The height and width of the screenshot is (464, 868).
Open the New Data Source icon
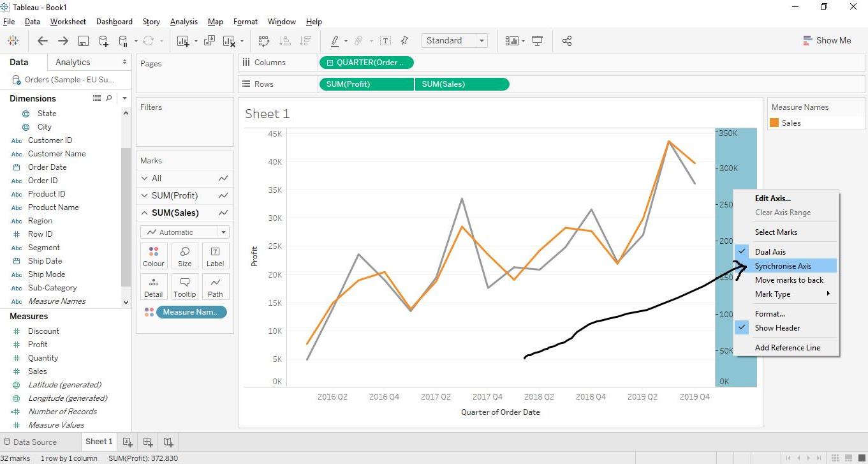point(103,40)
